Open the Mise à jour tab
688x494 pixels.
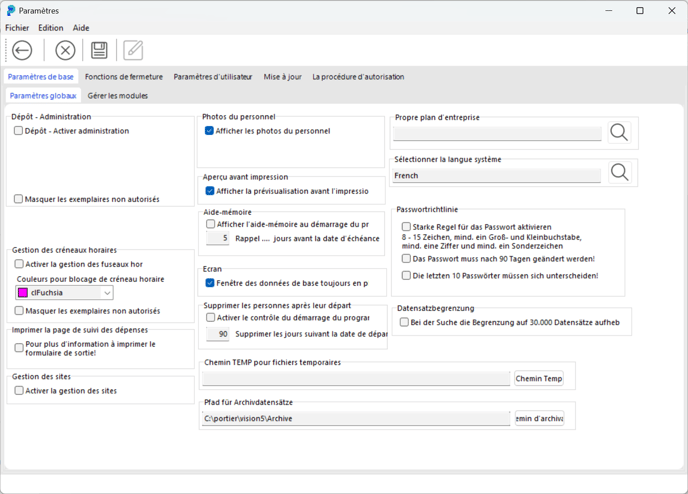point(283,77)
